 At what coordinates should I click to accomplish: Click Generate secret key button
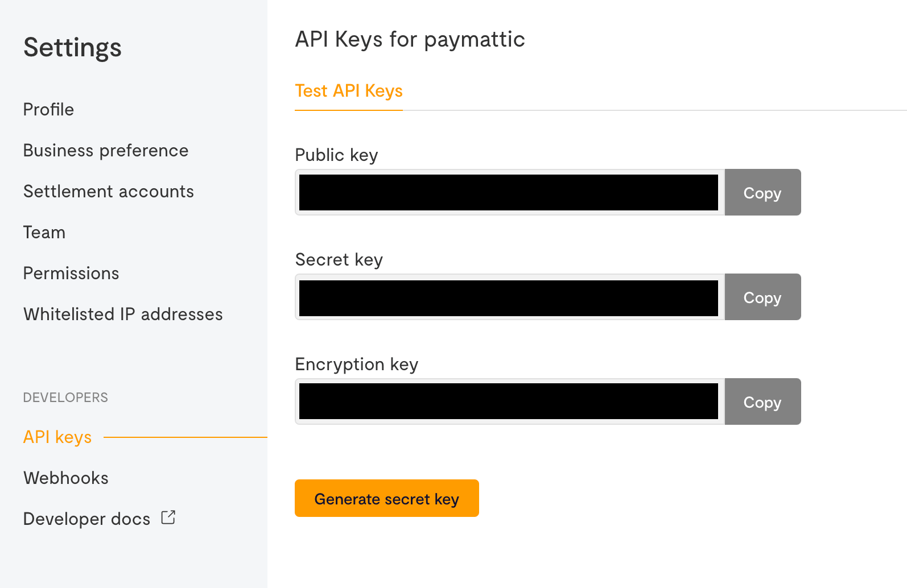pyautogui.click(x=387, y=498)
